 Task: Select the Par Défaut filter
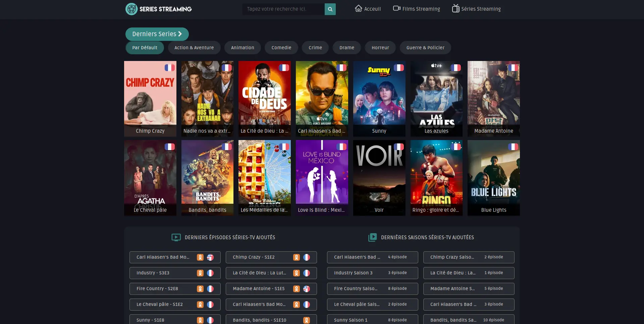(145, 48)
